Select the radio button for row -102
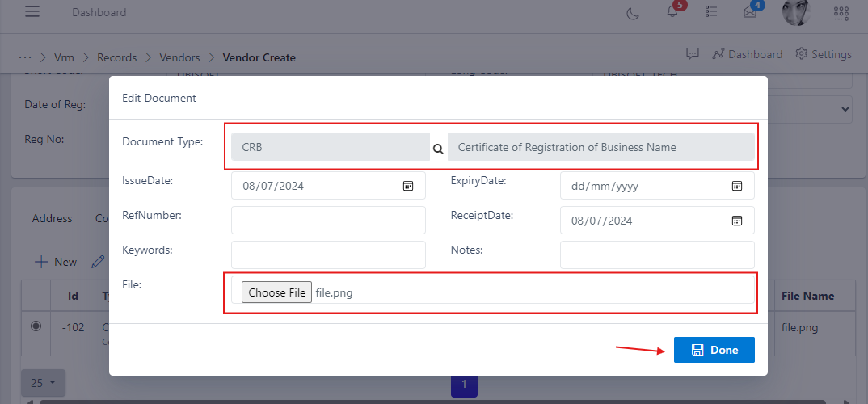This screenshot has width=868, height=404. [36, 326]
